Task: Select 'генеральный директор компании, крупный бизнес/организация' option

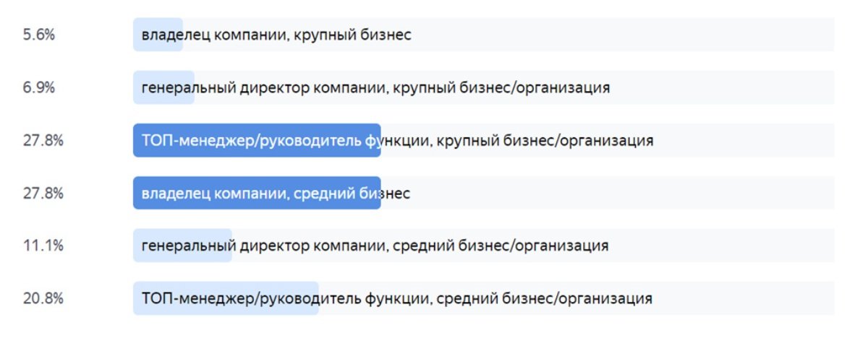Action: tap(375, 87)
